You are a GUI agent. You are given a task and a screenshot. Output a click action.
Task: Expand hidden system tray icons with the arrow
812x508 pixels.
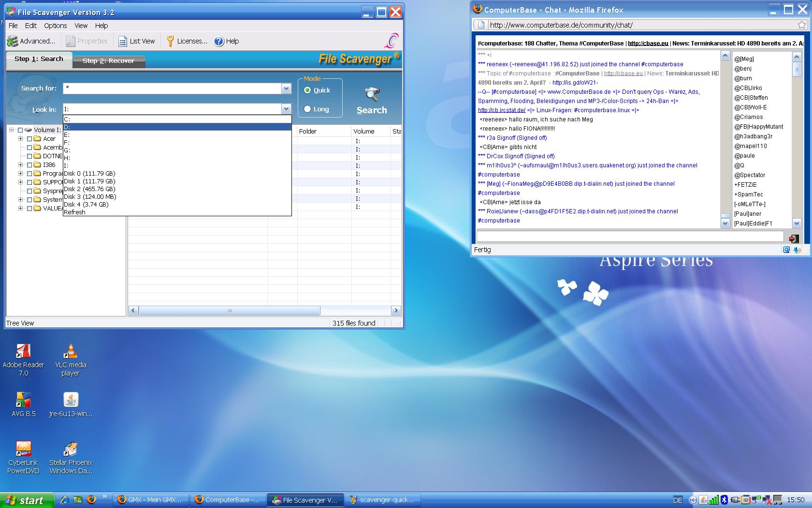pos(693,500)
